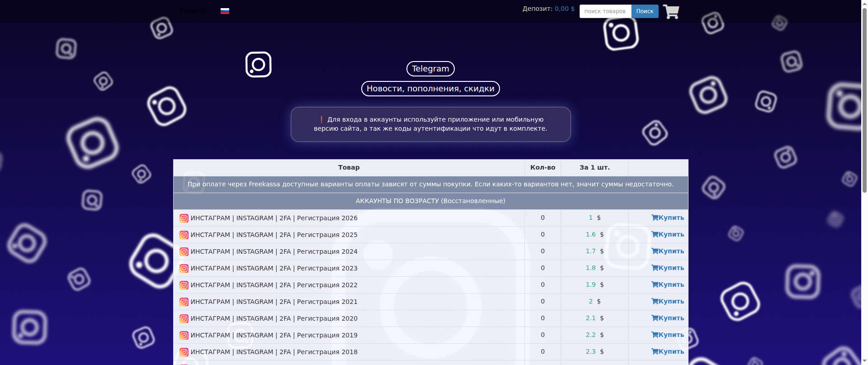Click the large Instagram logo beside Telegram button
The image size is (868, 365).
coord(259,64)
